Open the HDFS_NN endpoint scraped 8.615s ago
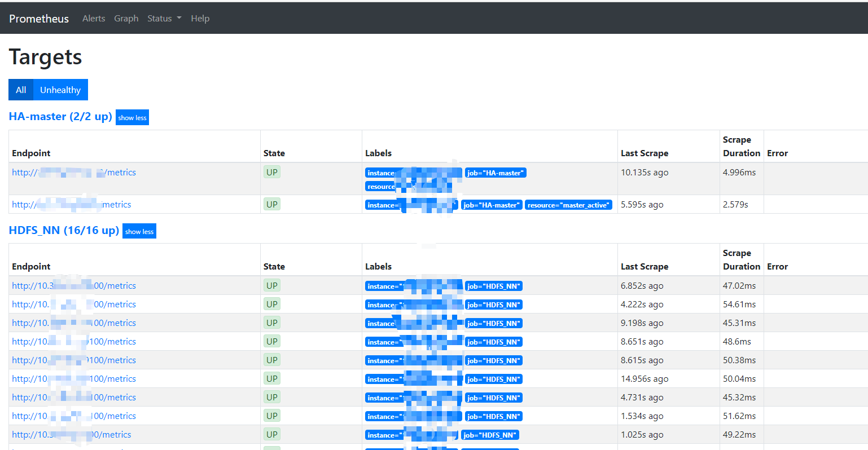Image resolution: width=868 pixels, height=450 pixels. coord(74,360)
